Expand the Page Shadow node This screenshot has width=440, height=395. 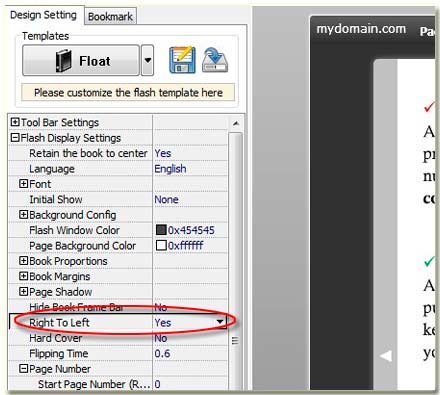[23, 292]
